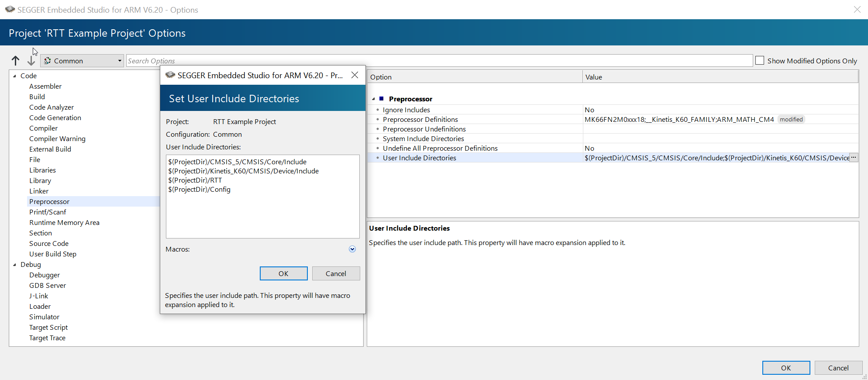Click the ellipsis button for User Include Directories
The width and height of the screenshot is (868, 380).
click(x=854, y=158)
